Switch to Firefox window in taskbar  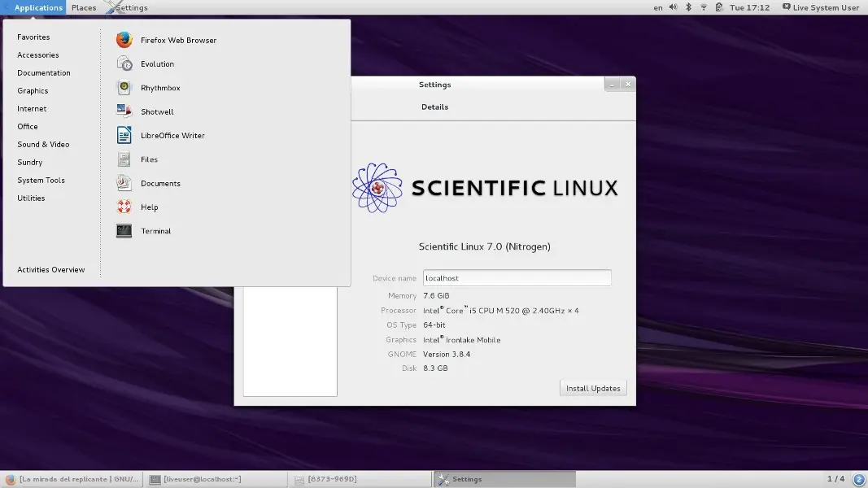coord(72,479)
